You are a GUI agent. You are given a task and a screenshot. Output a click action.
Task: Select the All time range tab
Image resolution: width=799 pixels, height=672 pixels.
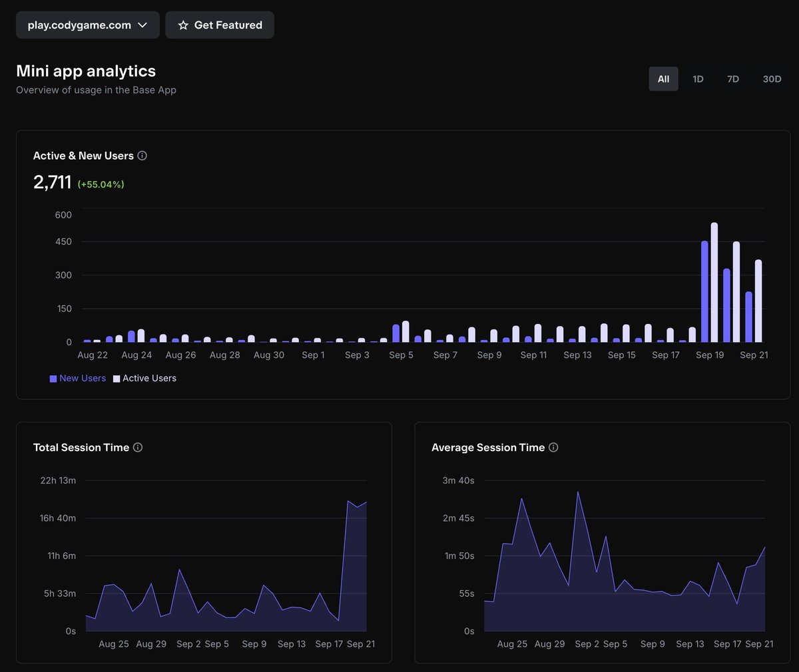pos(663,79)
